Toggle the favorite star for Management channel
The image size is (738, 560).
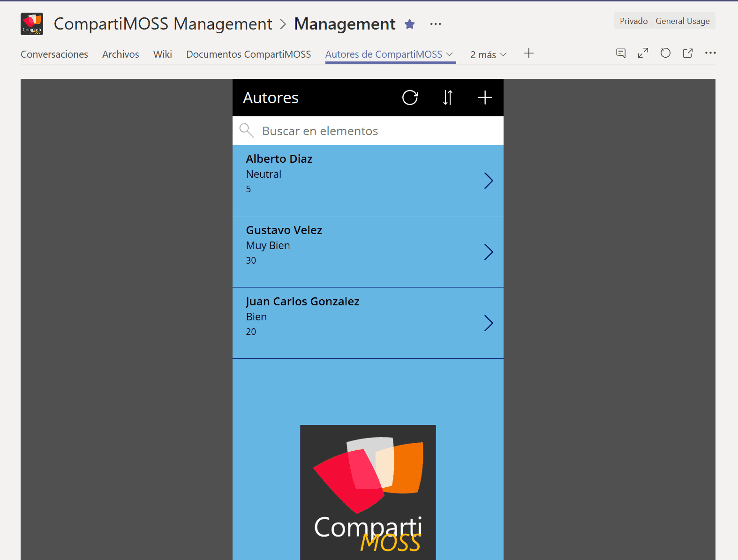(x=410, y=24)
